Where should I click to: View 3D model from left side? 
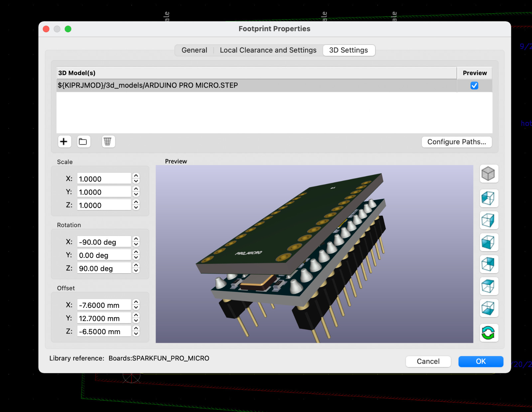[489, 198]
